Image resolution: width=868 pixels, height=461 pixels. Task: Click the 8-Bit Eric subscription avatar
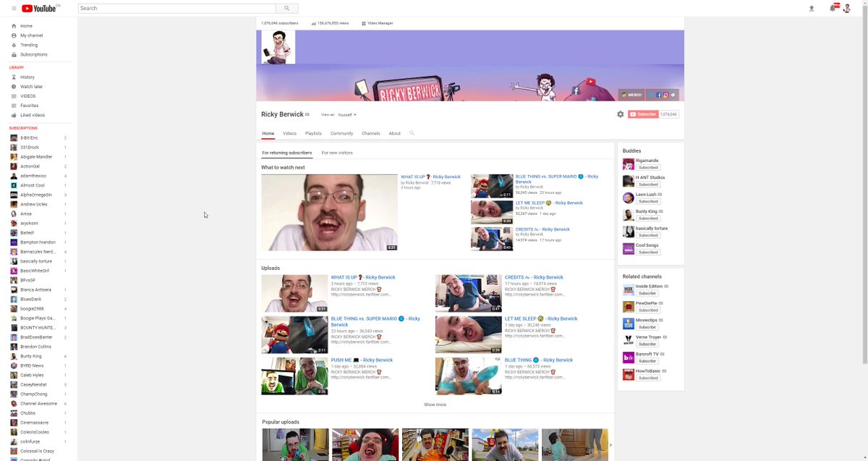pos(14,138)
